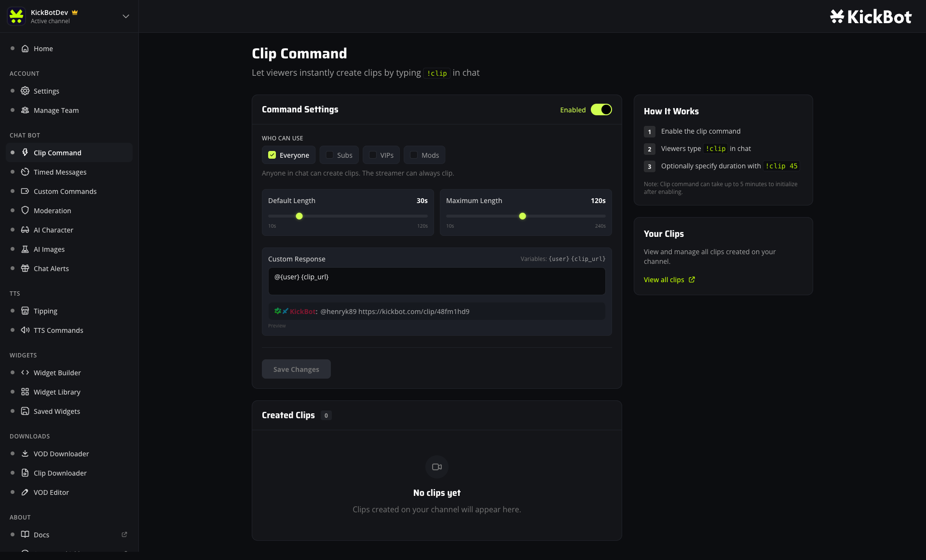Click the Created Clips count badge

(326, 415)
